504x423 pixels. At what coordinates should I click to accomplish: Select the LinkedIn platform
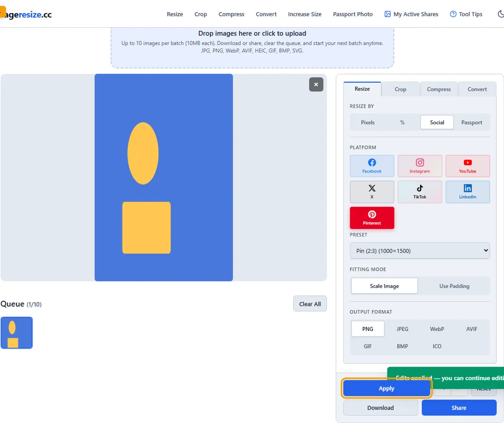467,192
